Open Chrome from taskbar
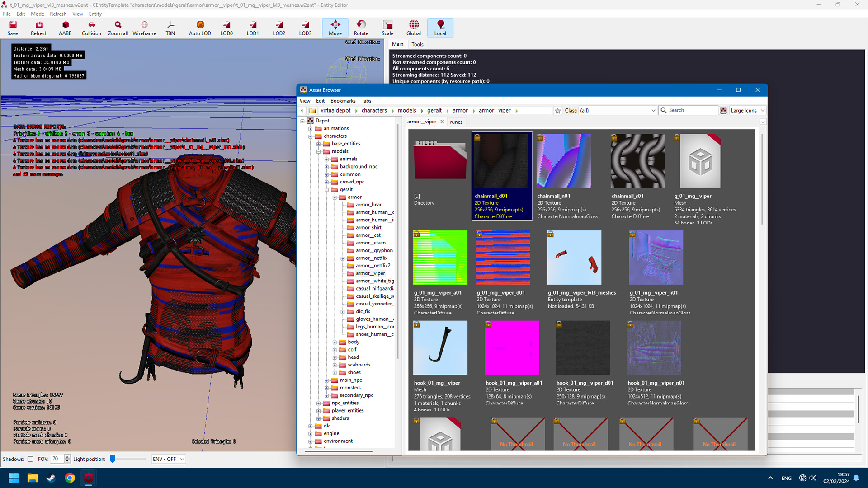The width and height of the screenshot is (868, 488). pyautogui.click(x=70, y=478)
